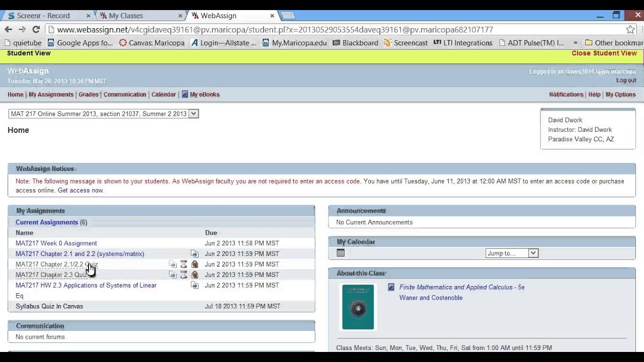Close the WebAssign browser tab
The height and width of the screenshot is (362, 644).
273,16
